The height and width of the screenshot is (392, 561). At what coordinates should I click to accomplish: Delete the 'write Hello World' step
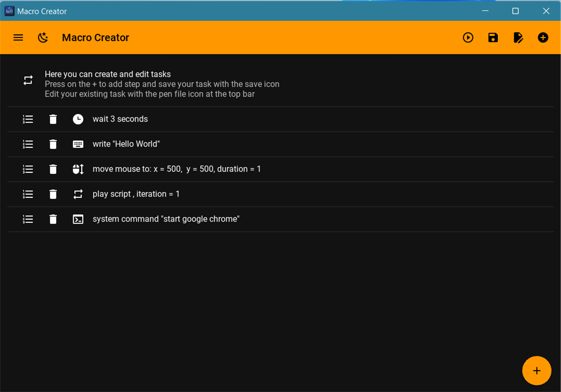pyautogui.click(x=53, y=144)
